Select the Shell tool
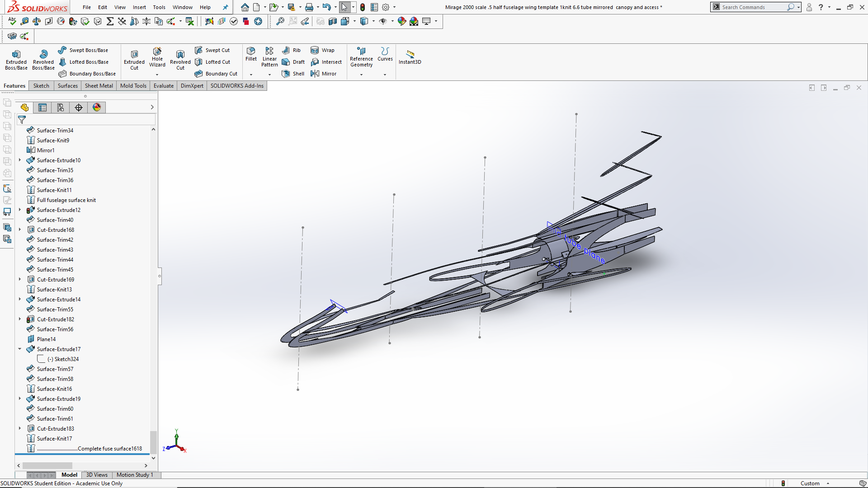This screenshot has width=868, height=488. pos(293,74)
